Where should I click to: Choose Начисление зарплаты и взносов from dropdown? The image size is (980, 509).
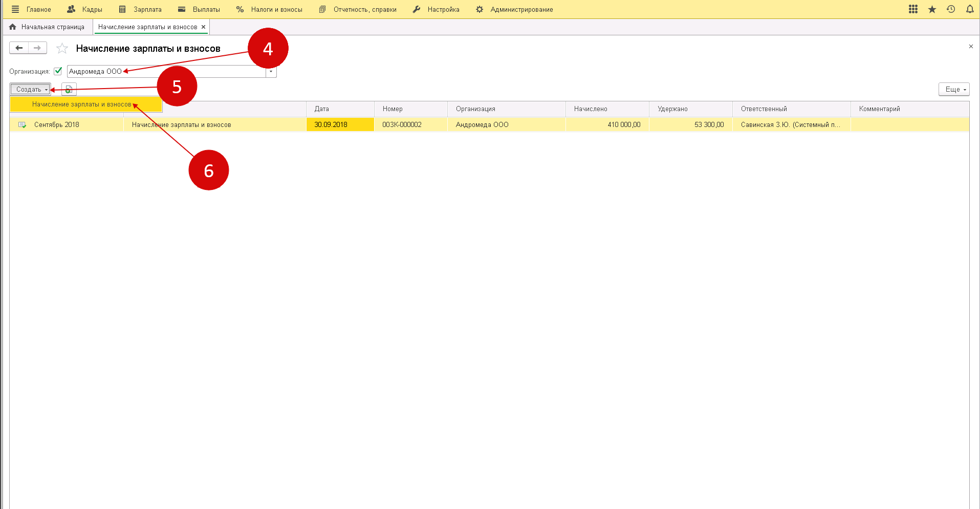[x=82, y=104]
